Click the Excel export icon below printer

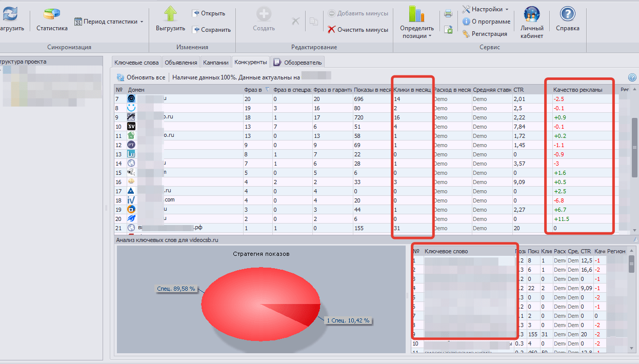click(448, 30)
